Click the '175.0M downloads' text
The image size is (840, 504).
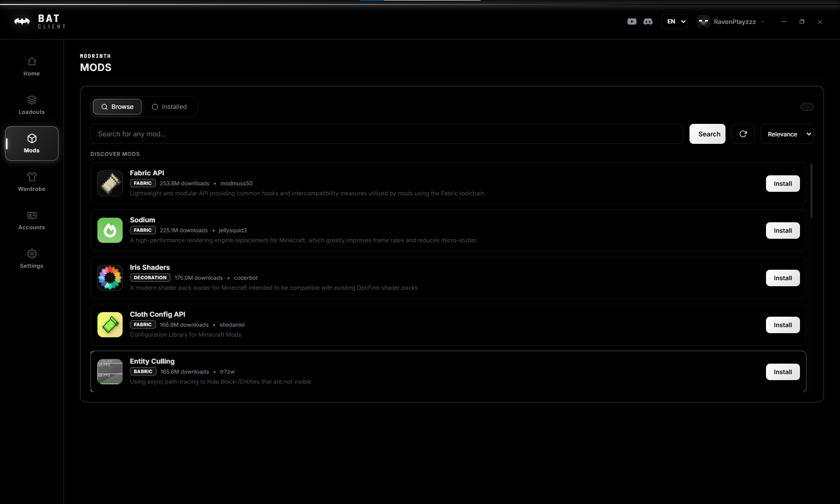pyautogui.click(x=198, y=278)
